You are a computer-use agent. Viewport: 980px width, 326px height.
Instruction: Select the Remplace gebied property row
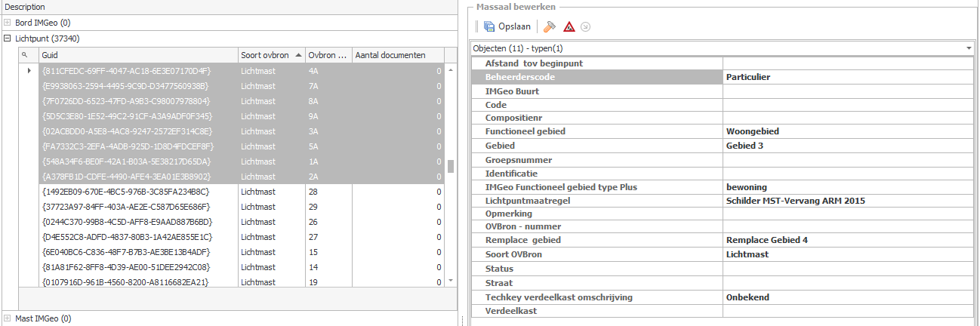[x=596, y=240]
